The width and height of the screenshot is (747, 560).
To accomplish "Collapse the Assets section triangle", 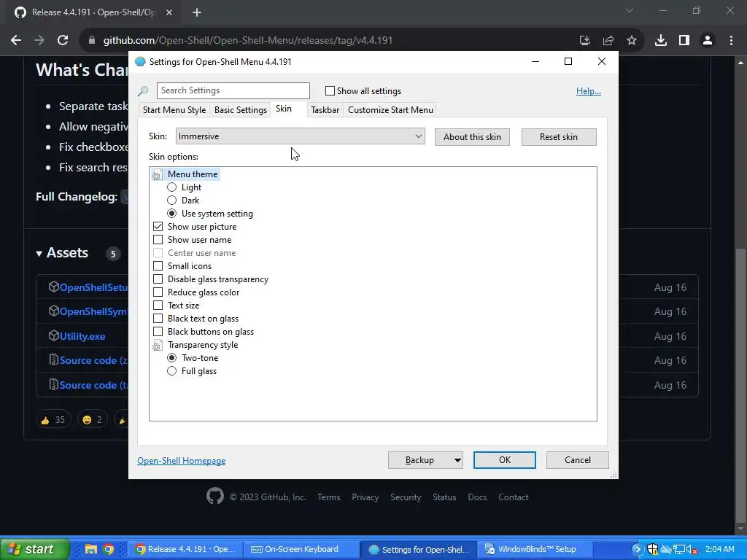I will pos(39,253).
